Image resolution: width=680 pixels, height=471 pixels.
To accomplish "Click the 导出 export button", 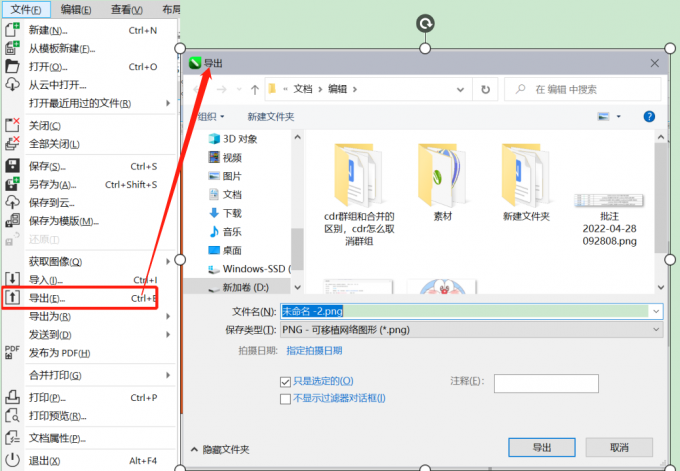I will click(x=542, y=448).
